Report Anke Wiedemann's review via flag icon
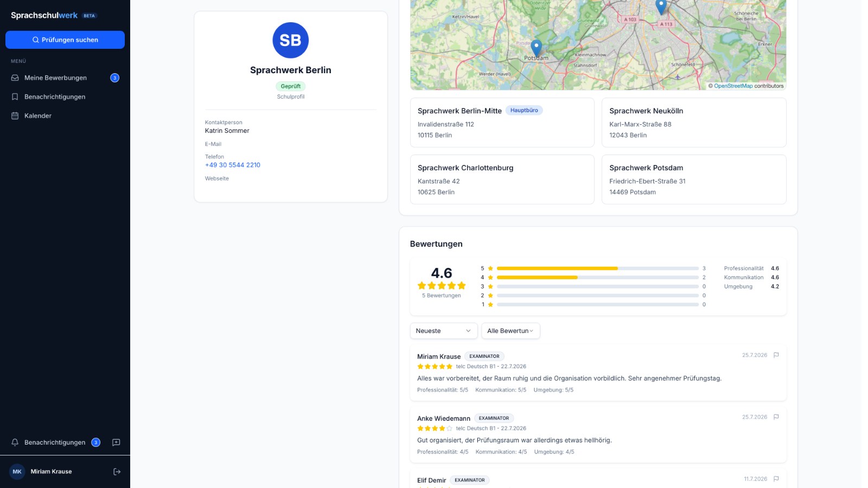The height and width of the screenshot is (488, 868). pos(776,417)
